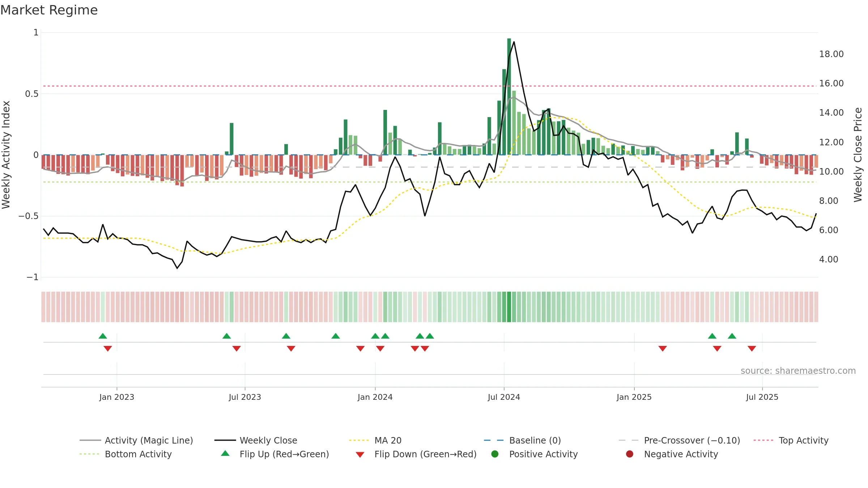
Task: Toggle the Activity (Magic Line) legend entry
Action: pyautogui.click(x=136, y=440)
